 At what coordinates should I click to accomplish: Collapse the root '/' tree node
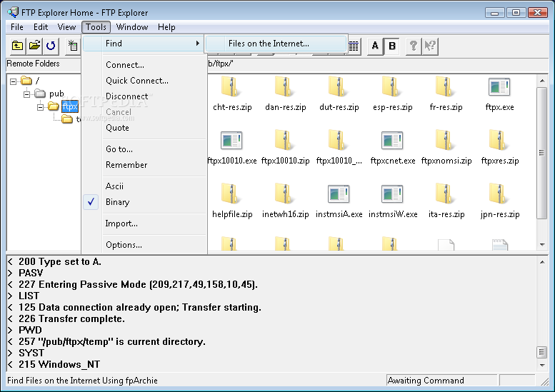tap(13, 81)
